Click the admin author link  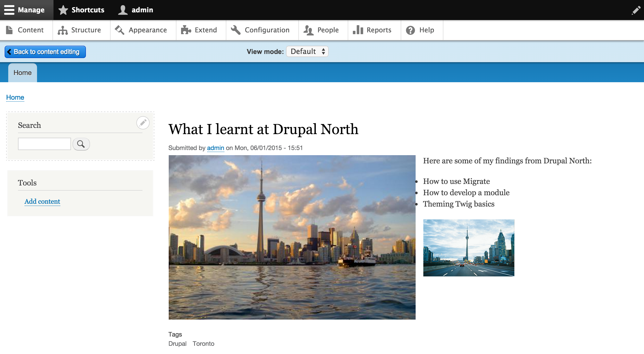pyautogui.click(x=215, y=147)
